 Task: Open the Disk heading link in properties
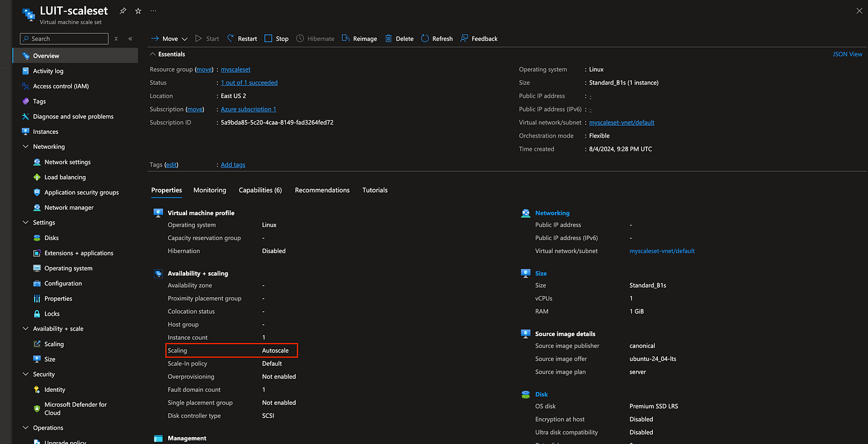tap(541, 394)
